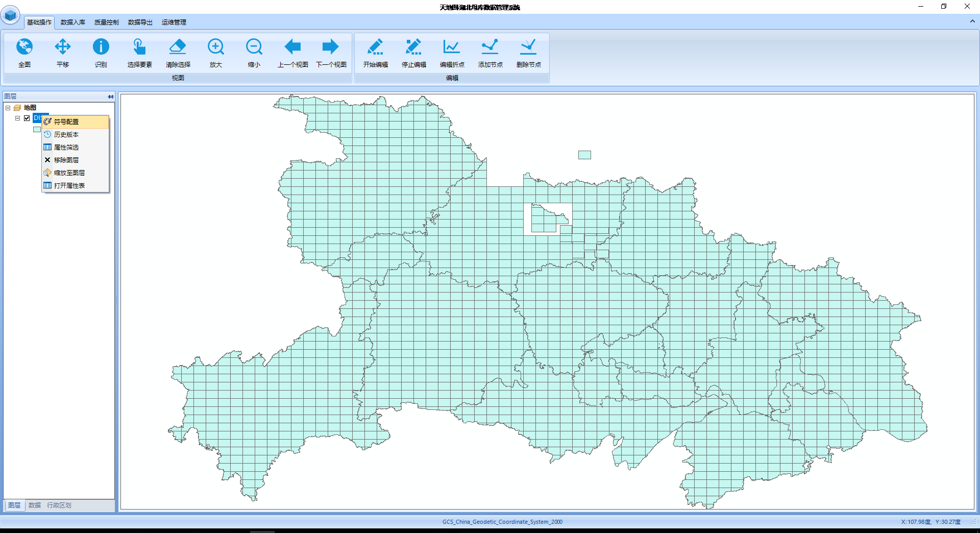Go back with 上一个视图 arrow
Image resolution: width=980 pixels, height=533 pixels.
[x=292, y=47]
